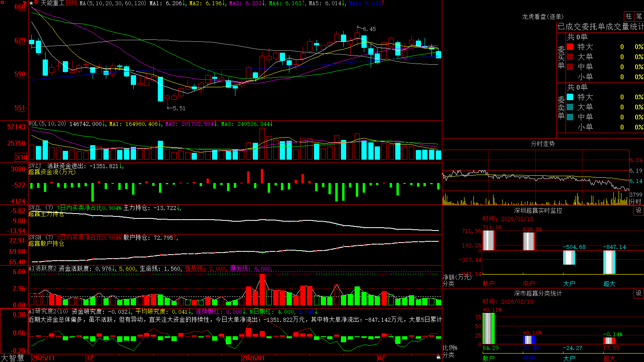Click the 大智慧 logo label

pos(12,358)
